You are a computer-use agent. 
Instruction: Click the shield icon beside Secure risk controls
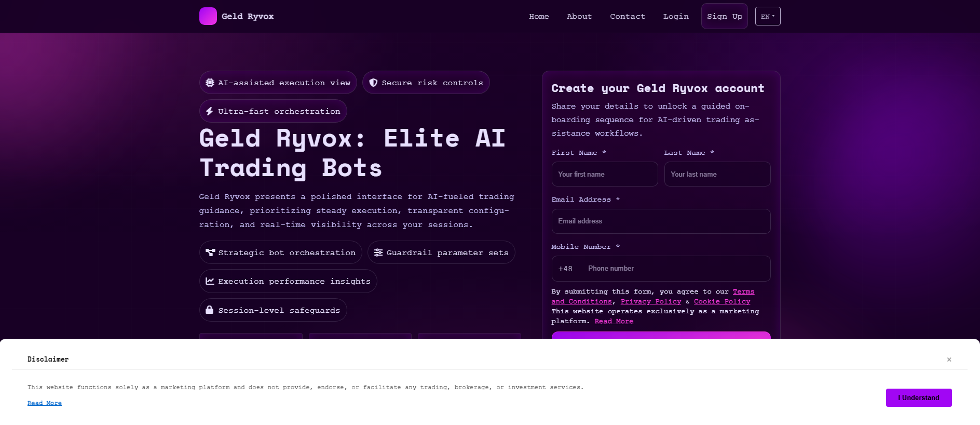[x=373, y=83]
